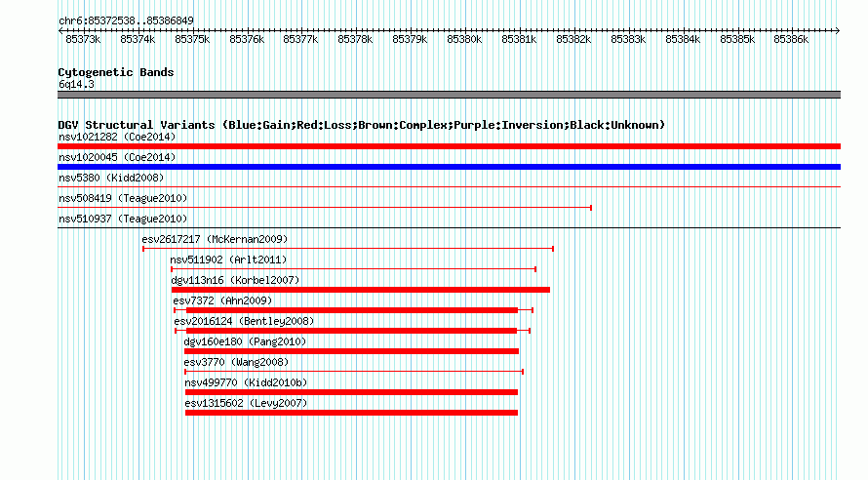Open the nsv511902 (Arlt2011) label
Viewport: 868px width, 480px height.
pos(228,260)
